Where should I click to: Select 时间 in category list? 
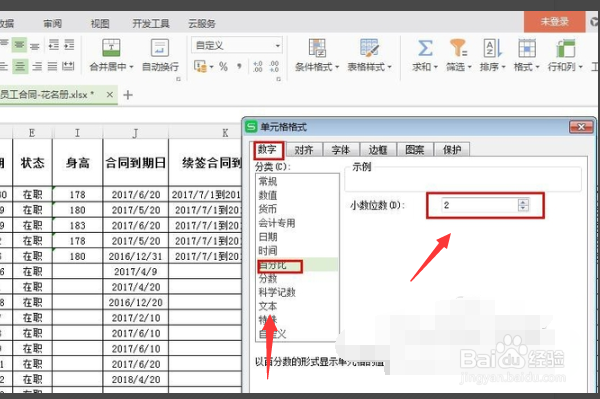[268, 251]
